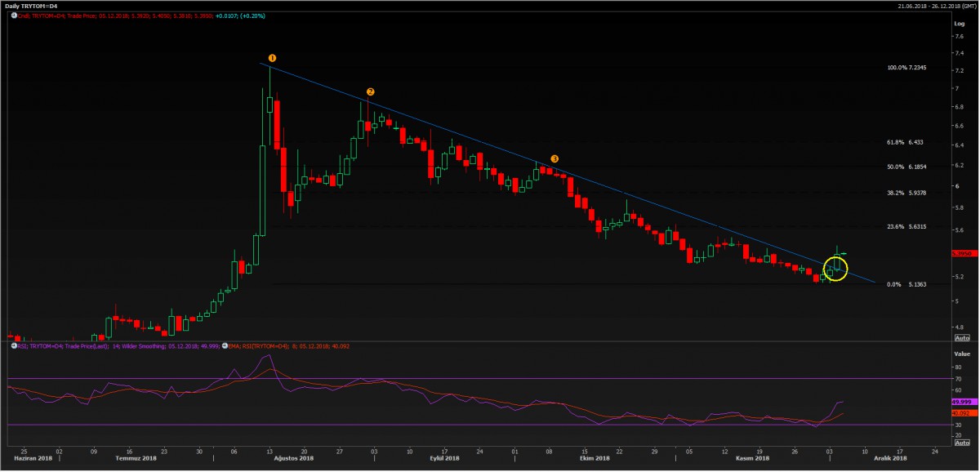Click Kasım 2018 on the time axis
Screen dimensions: 980x472
click(750, 459)
